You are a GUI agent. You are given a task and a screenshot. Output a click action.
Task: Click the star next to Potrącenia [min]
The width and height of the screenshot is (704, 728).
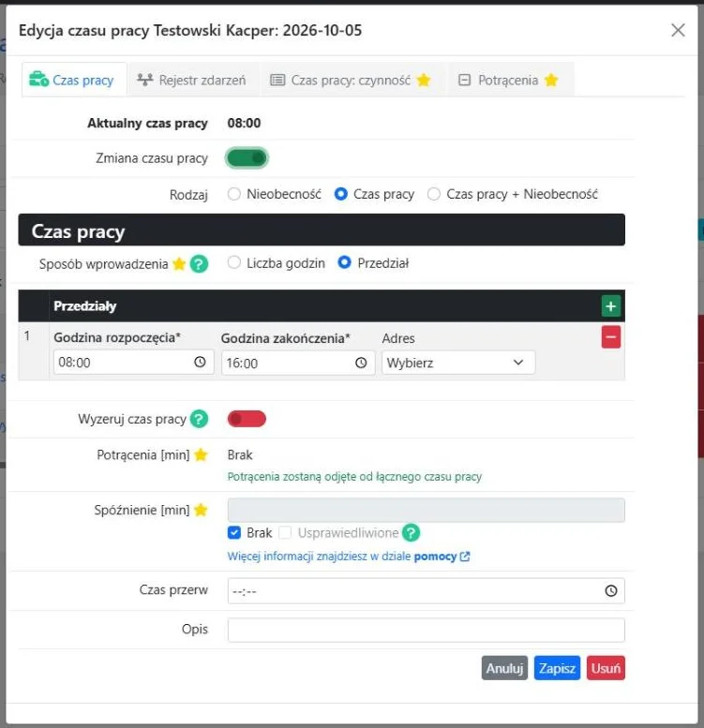pyautogui.click(x=201, y=454)
